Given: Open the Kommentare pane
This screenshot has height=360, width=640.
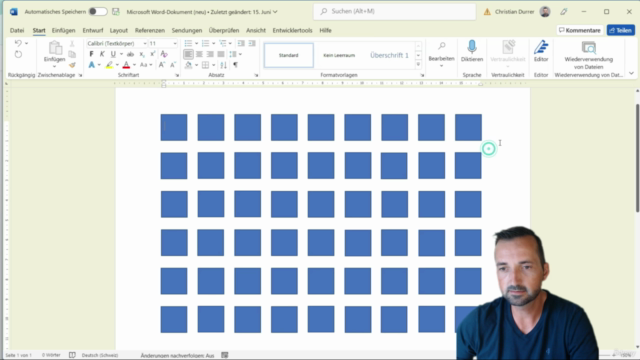Looking at the screenshot, I should (x=580, y=30).
